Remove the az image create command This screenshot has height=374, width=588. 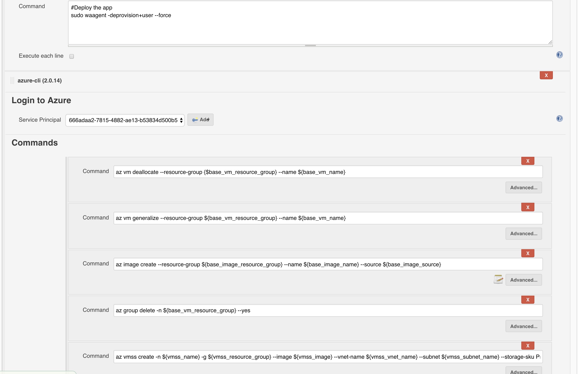coord(528,253)
